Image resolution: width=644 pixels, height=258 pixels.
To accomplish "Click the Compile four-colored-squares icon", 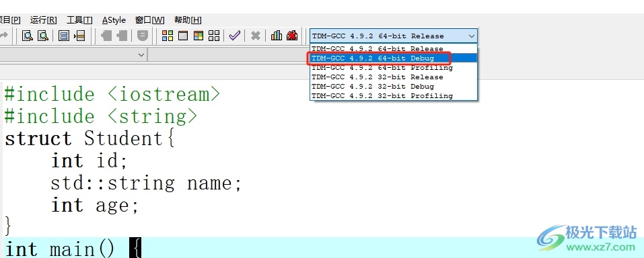I will pyautogui.click(x=167, y=36).
